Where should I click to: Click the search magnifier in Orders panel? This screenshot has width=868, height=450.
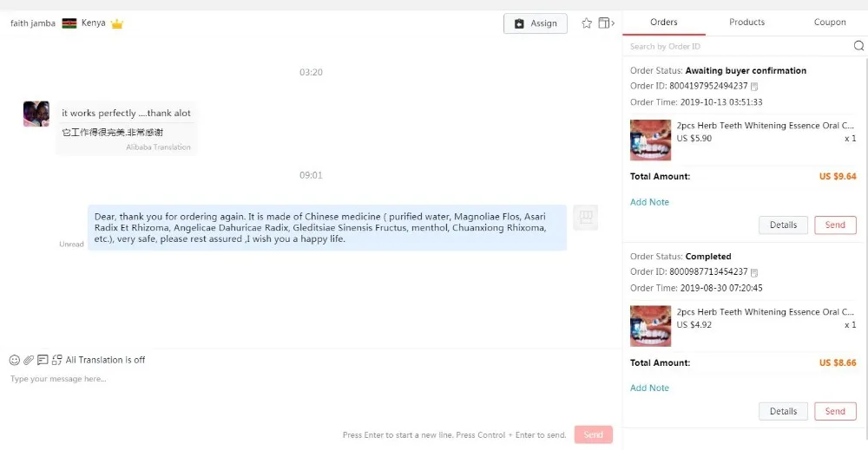pos(858,46)
